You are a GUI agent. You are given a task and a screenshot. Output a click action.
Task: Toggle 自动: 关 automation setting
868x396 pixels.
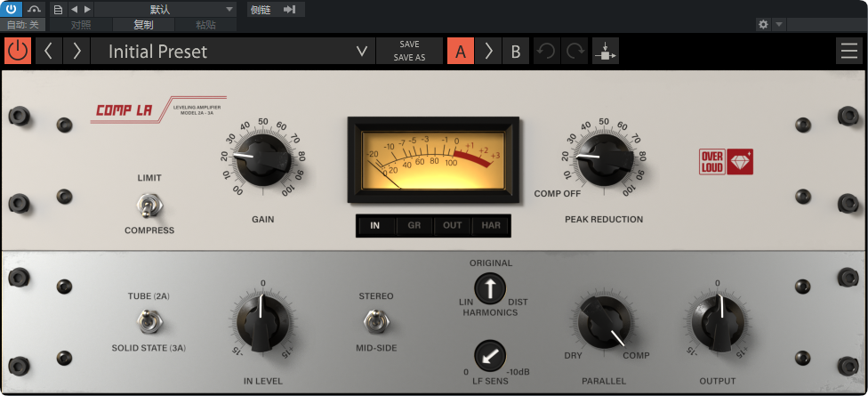tap(23, 24)
